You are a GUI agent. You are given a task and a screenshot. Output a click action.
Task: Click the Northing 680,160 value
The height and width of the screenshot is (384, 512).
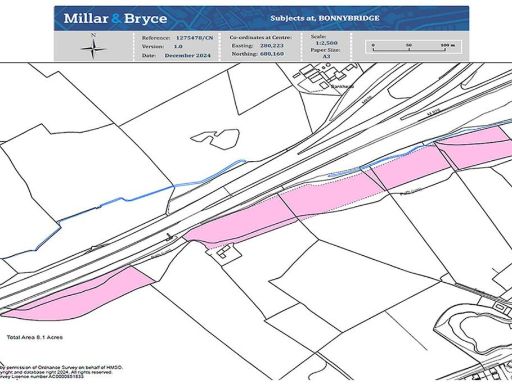(x=258, y=54)
